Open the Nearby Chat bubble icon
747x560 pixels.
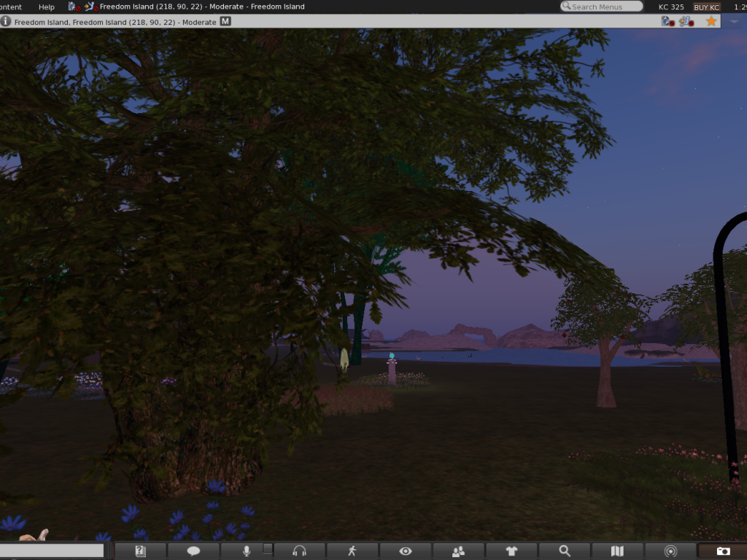click(x=193, y=551)
